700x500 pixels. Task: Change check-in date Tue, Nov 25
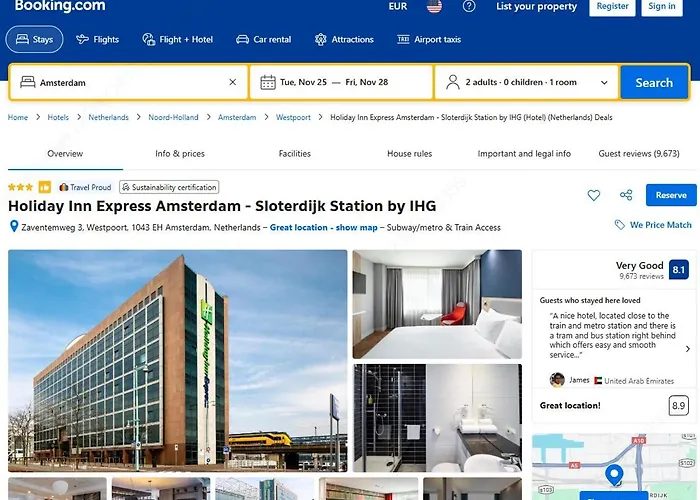point(304,82)
